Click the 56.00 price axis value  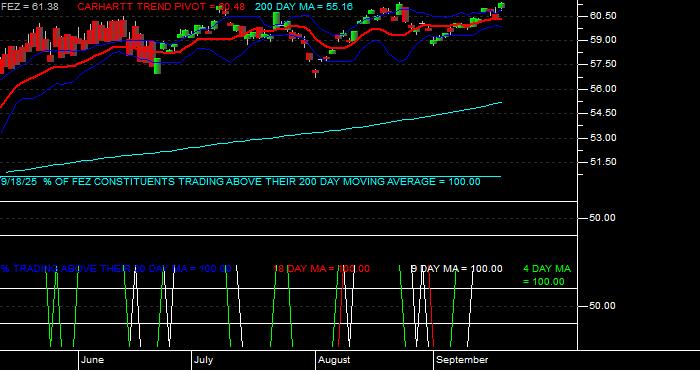(603, 89)
